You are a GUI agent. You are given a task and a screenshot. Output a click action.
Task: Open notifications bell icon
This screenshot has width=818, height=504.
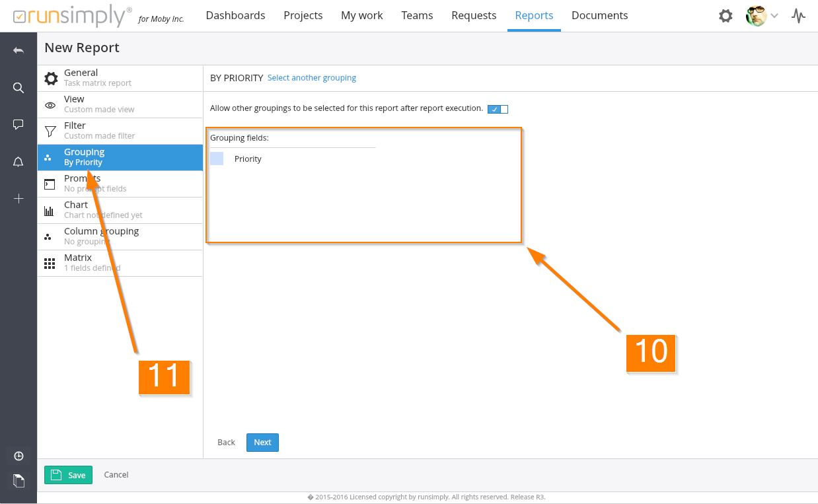coord(19,162)
